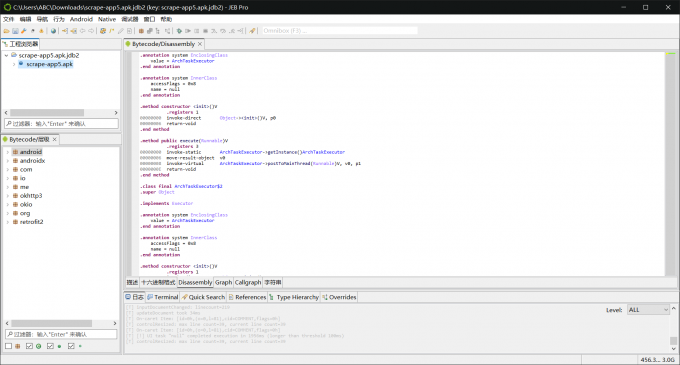The height and width of the screenshot is (365, 680).
Task: Expand the android package node
Action: (x=7, y=152)
